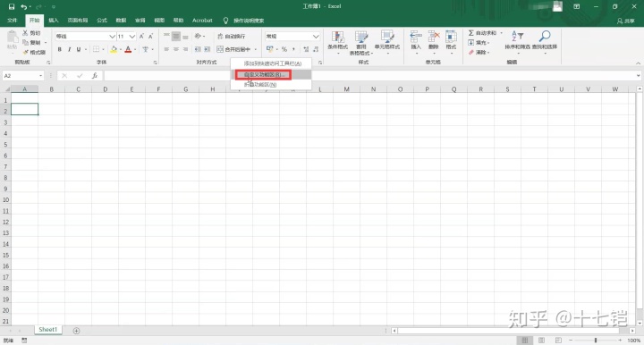Screen dimensions: 644x345
Task: Collapse the ribbon with the chevron
Action: [x=638, y=63]
